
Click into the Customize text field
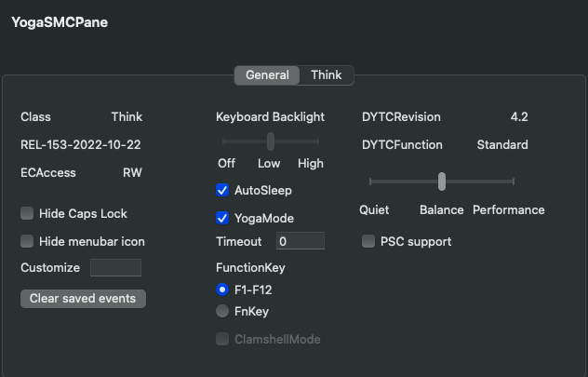point(116,267)
